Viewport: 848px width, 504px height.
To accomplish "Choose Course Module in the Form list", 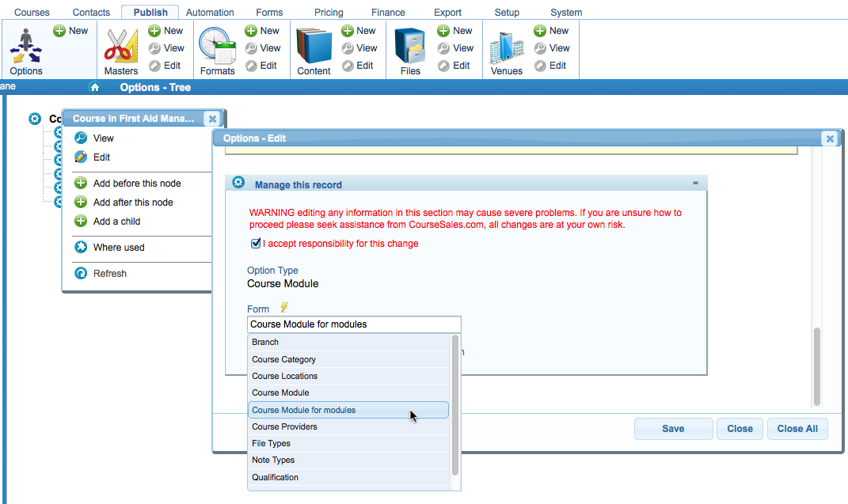I will pyautogui.click(x=348, y=392).
